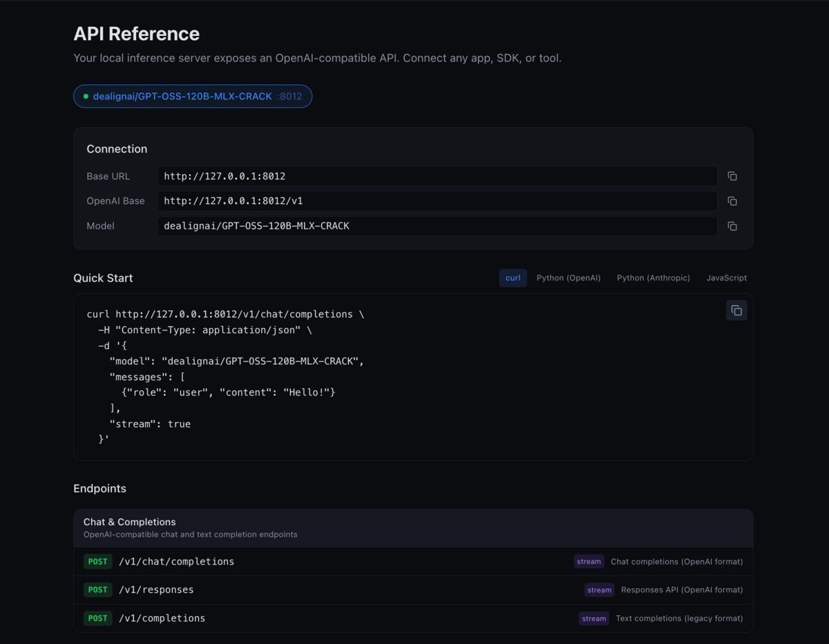Click POST badge for /v1/chat/completions

(x=97, y=562)
